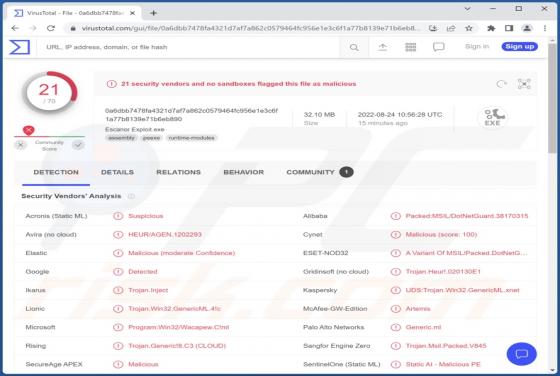
Task: Switch to the BEHAVIOR tab
Action: (x=244, y=172)
